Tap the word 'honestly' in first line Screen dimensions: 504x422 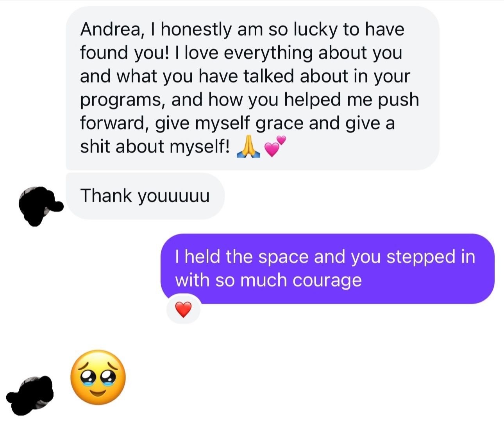click(x=196, y=30)
